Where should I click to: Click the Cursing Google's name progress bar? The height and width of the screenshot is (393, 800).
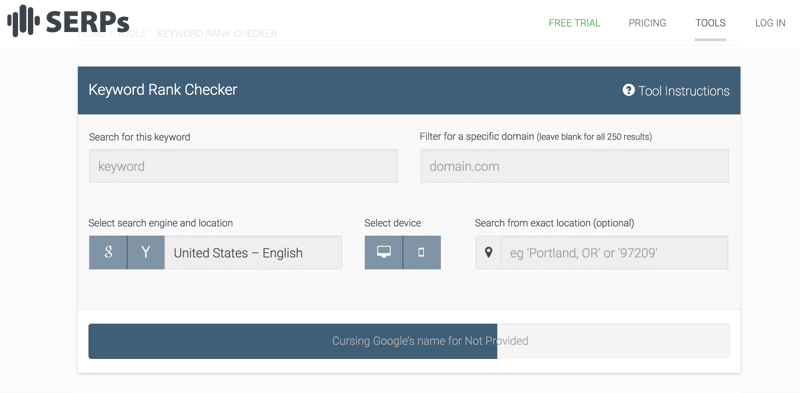(409, 341)
